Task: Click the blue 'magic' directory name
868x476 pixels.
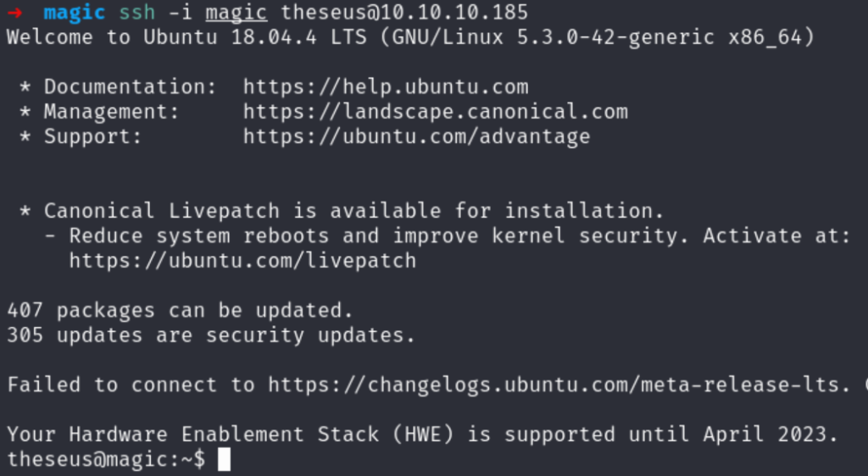Action: [74, 13]
